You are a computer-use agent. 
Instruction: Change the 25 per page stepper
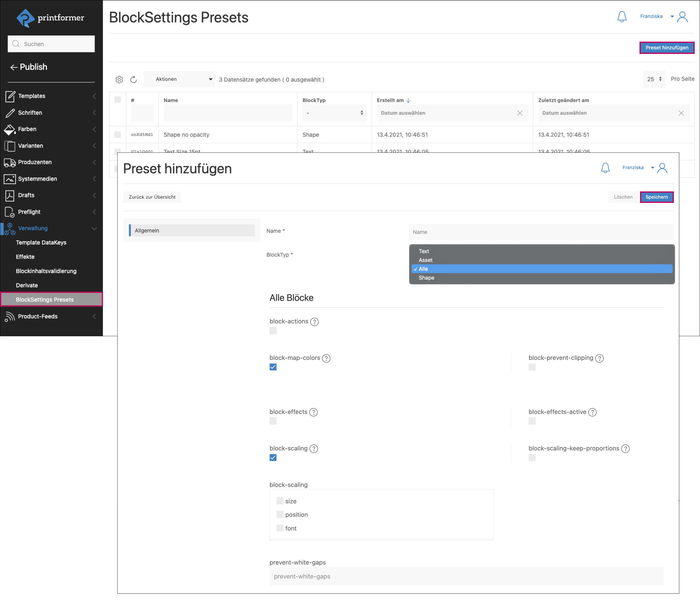(654, 79)
